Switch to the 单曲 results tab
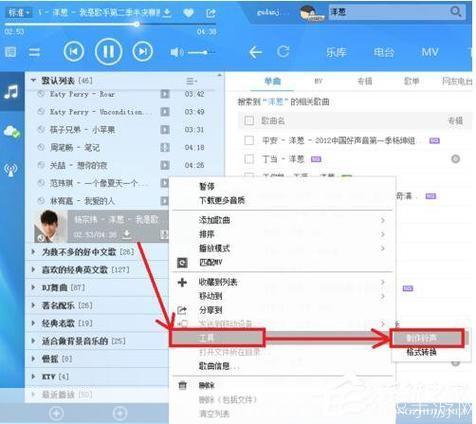 point(272,81)
